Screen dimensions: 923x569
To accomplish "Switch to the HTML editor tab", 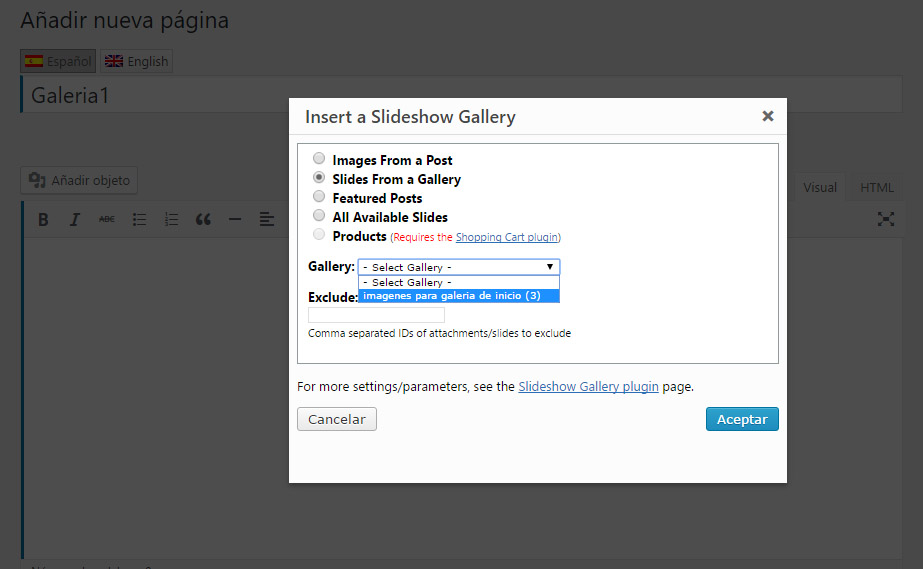I will (x=876, y=187).
